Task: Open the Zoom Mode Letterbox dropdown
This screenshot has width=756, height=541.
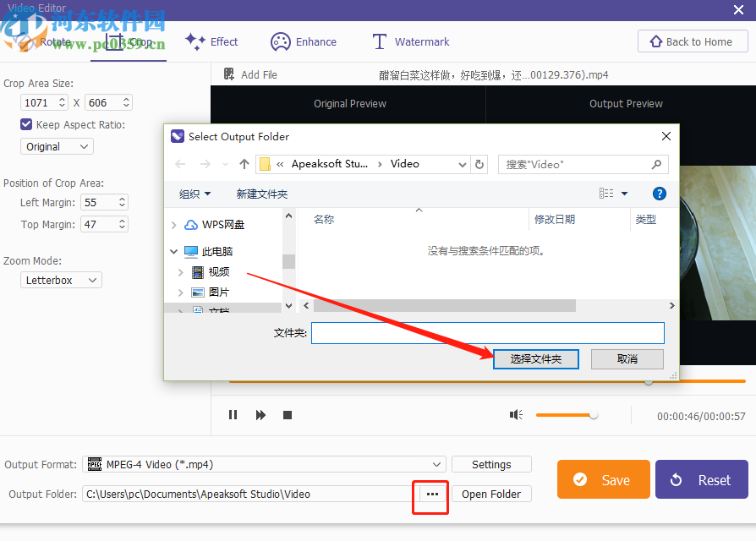Action: click(60, 280)
